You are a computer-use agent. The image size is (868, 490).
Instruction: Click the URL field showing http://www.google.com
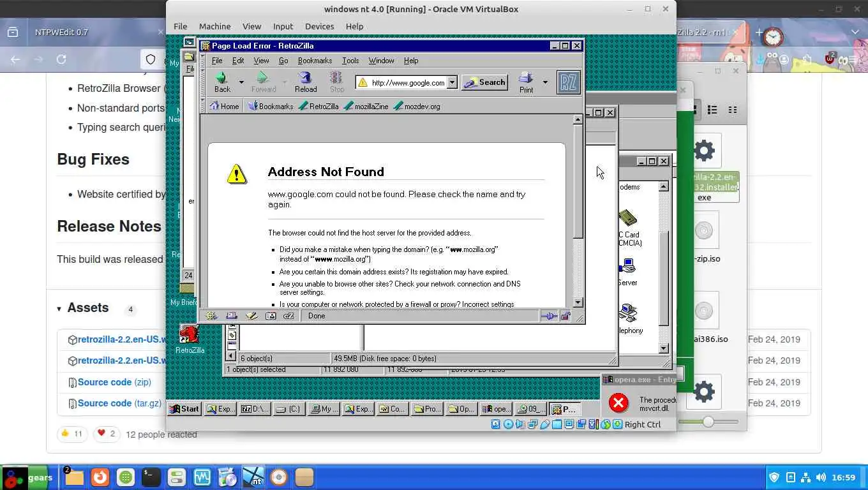[x=408, y=82]
